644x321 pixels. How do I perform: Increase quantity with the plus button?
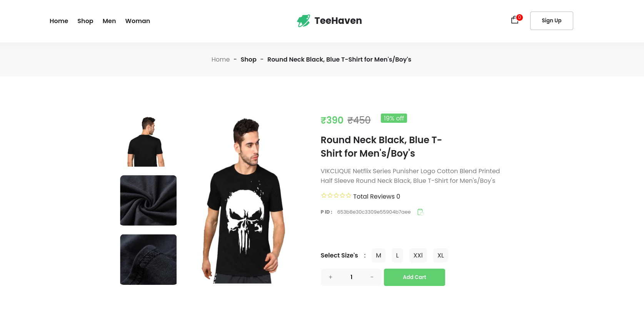330,277
